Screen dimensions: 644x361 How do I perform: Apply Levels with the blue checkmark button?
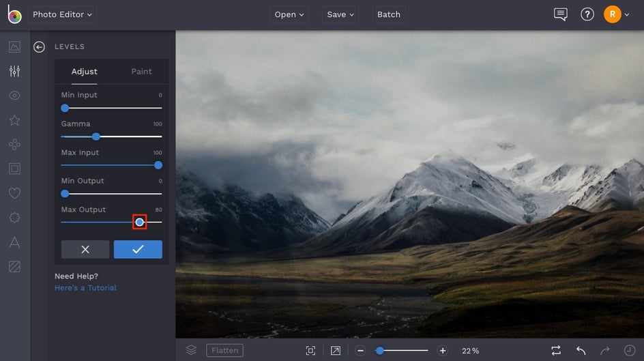[138, 249]
